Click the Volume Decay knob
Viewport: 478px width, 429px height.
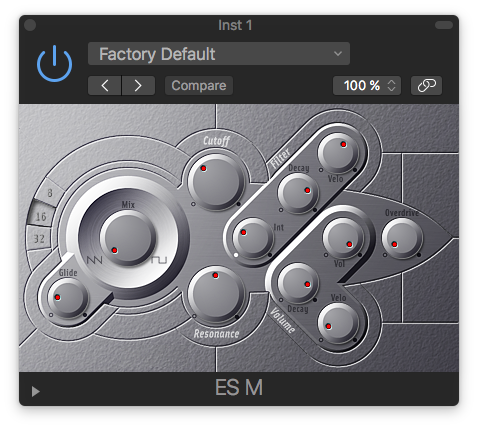point(298,283)
